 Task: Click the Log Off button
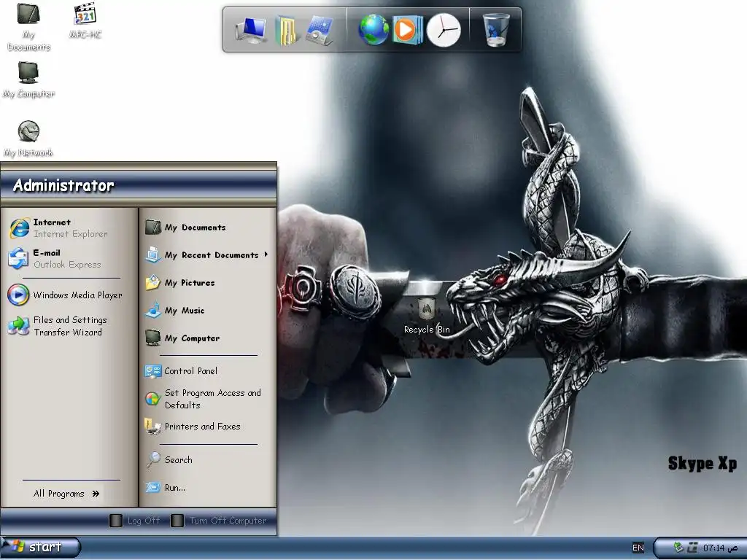[x=135, y=521]
